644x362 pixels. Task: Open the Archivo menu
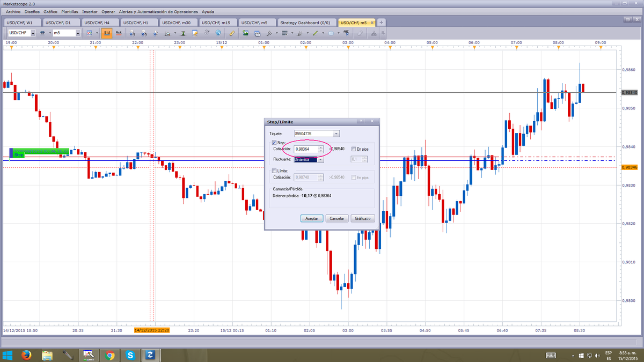click(x=13, y=11)
